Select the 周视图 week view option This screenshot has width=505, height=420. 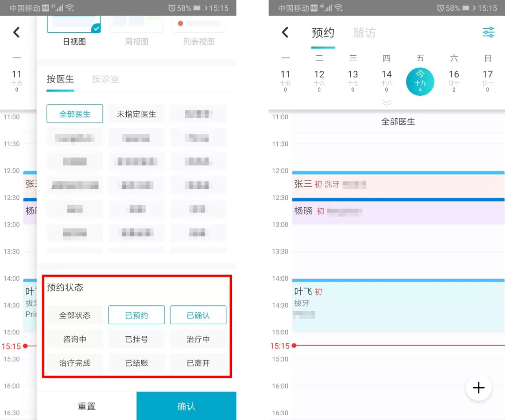(x=137, y=31)
